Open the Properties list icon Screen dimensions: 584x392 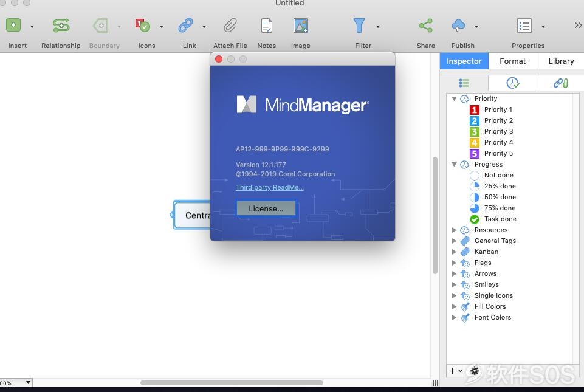pyautogui.click(x=524, y=26)
